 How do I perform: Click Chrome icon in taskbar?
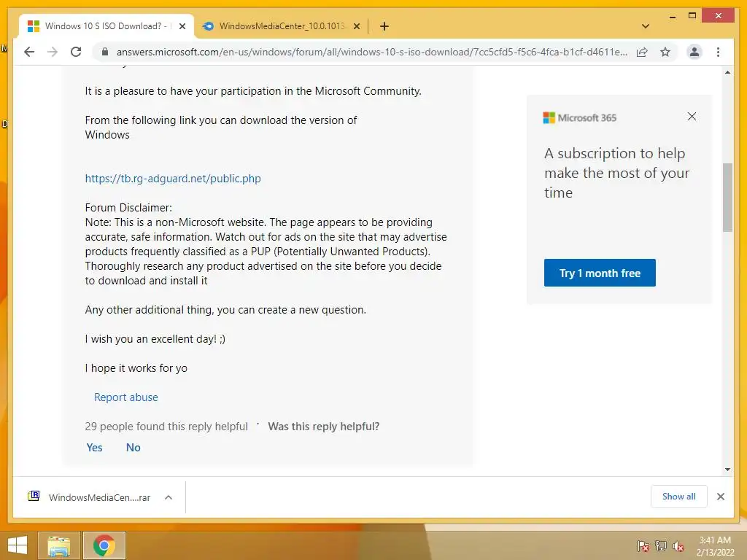point(104,545)
